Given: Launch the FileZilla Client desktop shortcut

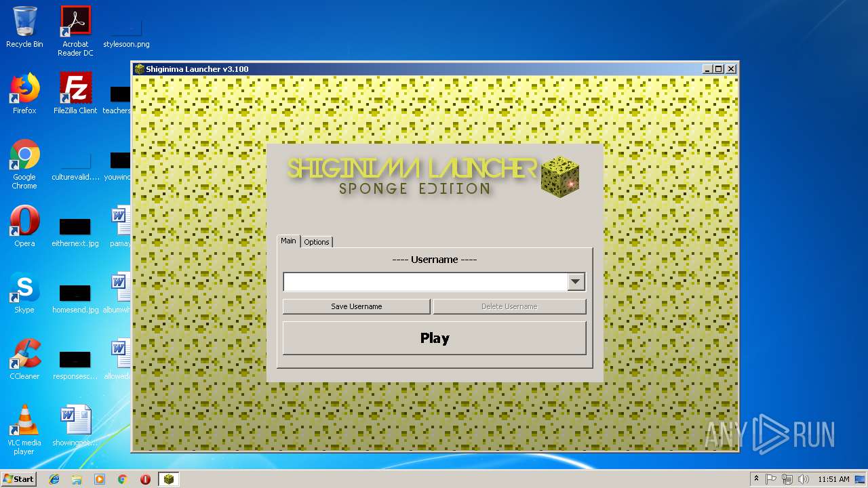Looking at the screenshot, I should click(x=75, y=94).
